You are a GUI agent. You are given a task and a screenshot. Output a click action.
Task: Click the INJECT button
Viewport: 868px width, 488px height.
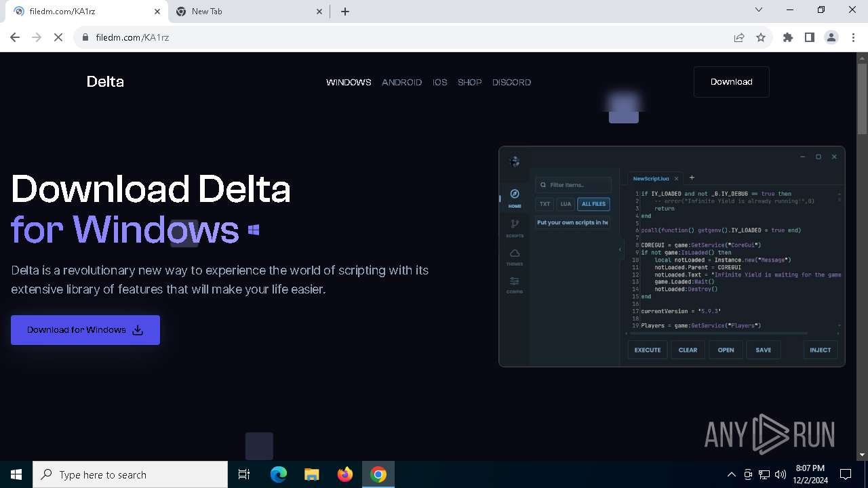click(x=820, y=350)
